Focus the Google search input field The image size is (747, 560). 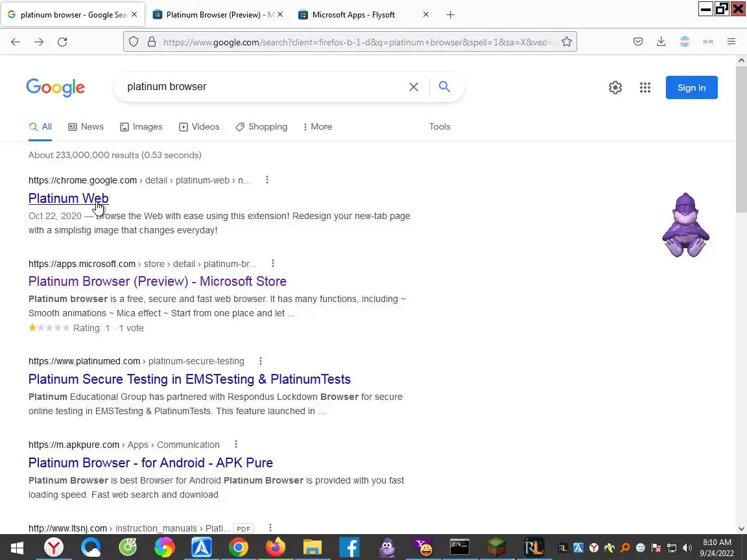click(262, 87)
